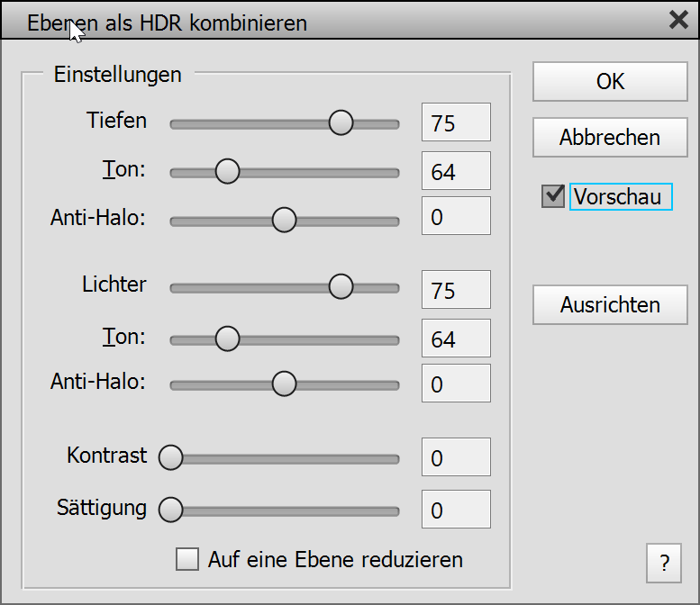This screenshot has height=605, width=700.
Task: Click the Abbrechen button
Action: (x=610, y=138)
